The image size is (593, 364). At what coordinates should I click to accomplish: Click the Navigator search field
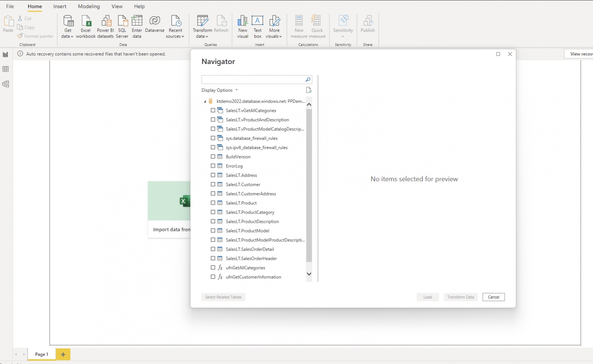tap(255, 79)
